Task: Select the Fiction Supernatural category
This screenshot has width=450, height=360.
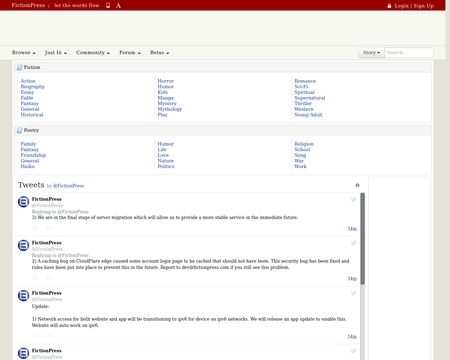Action: pyautogui.click(x=310, y=98)
